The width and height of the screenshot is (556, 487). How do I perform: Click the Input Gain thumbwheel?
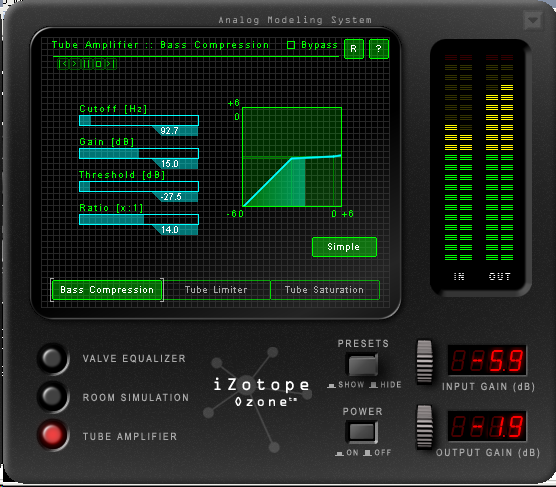pos(424,362)
